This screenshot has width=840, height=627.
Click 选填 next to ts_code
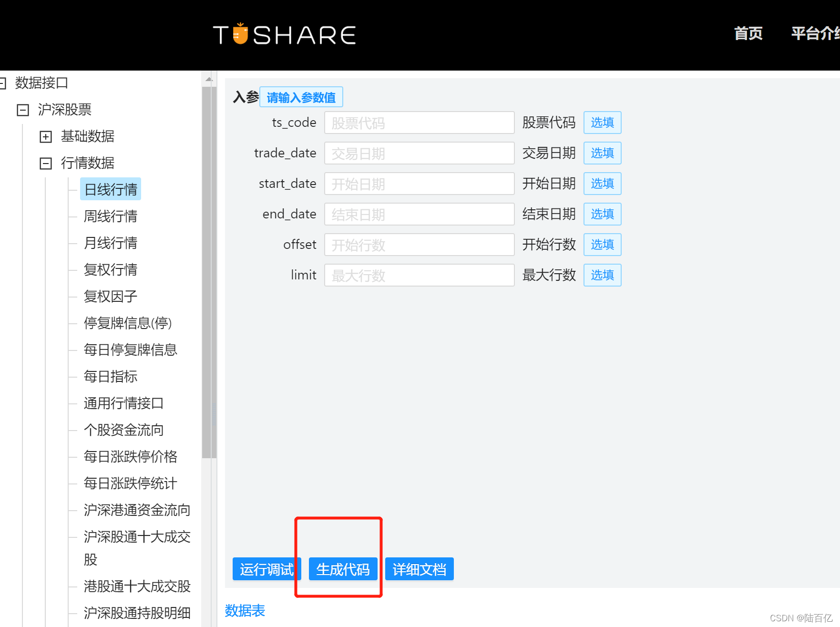[x=602, y=123]
